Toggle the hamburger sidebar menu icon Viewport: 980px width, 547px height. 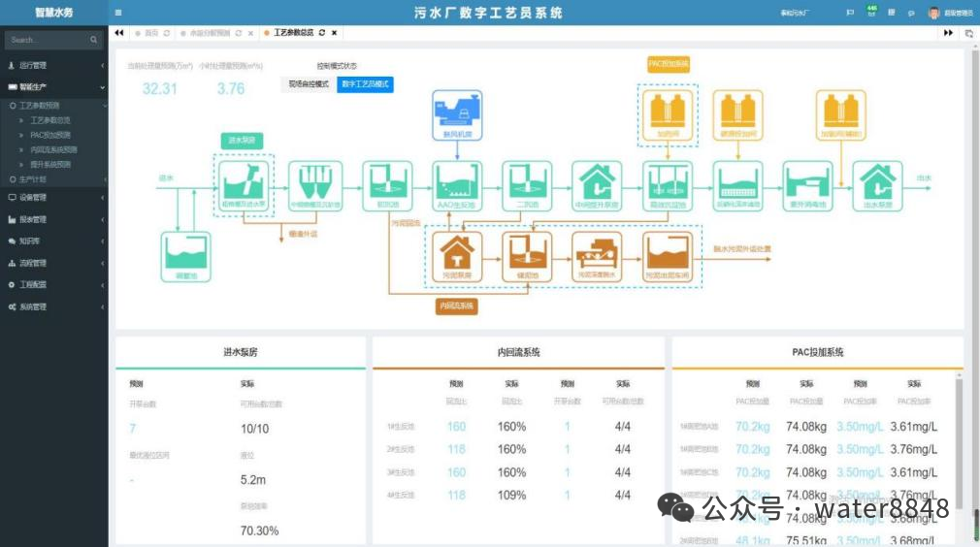click(x=118, y=13)
